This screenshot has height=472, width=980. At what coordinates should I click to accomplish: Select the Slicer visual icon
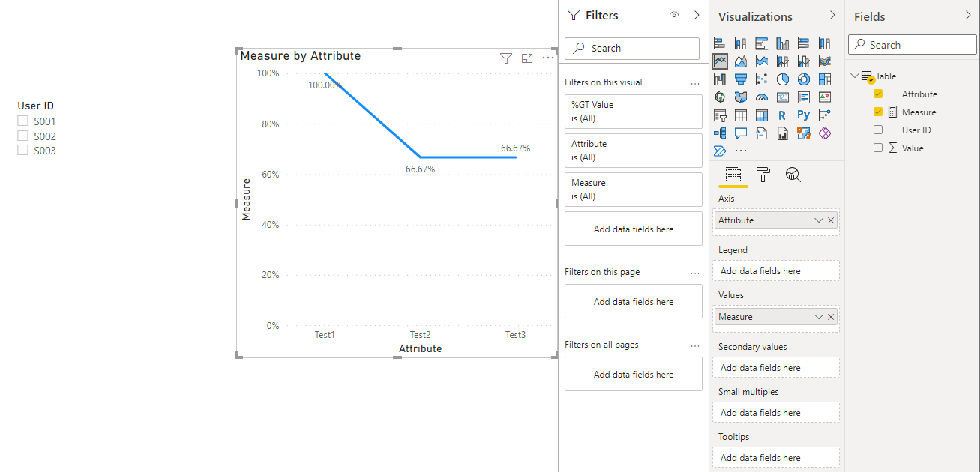tap(720, 115)
